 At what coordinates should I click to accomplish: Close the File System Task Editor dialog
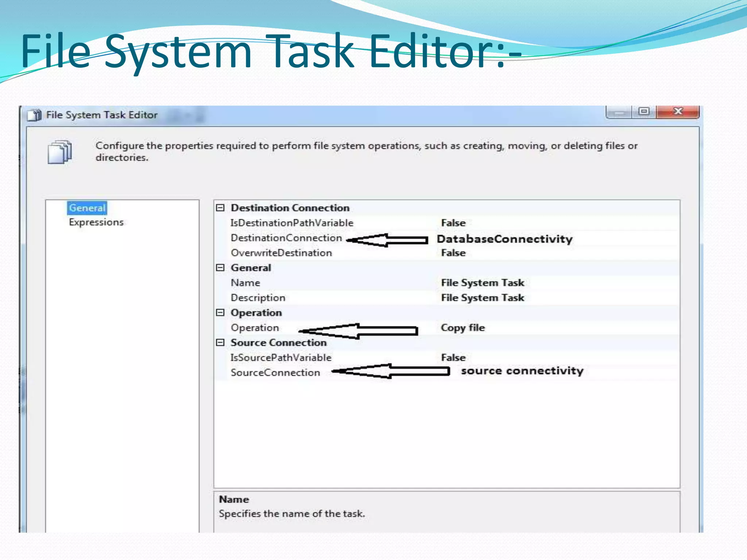(678, 111)
